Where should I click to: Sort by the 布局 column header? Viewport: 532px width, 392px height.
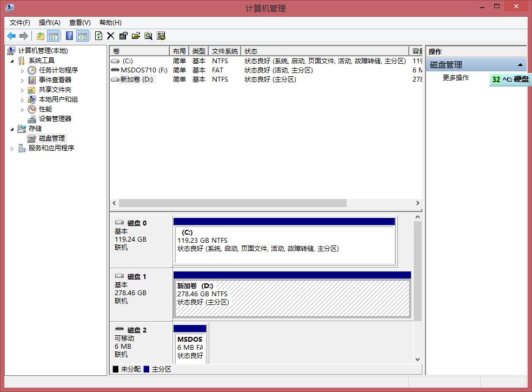click(x=179, y=51)
